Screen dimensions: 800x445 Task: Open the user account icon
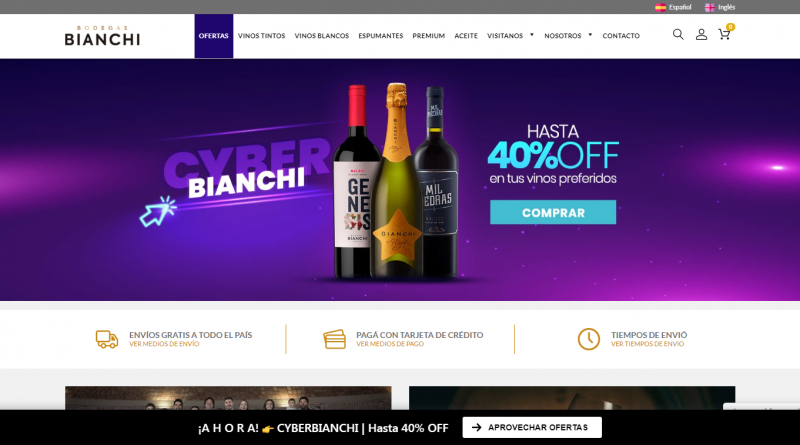pyautogui.click(x=701, y=34)
